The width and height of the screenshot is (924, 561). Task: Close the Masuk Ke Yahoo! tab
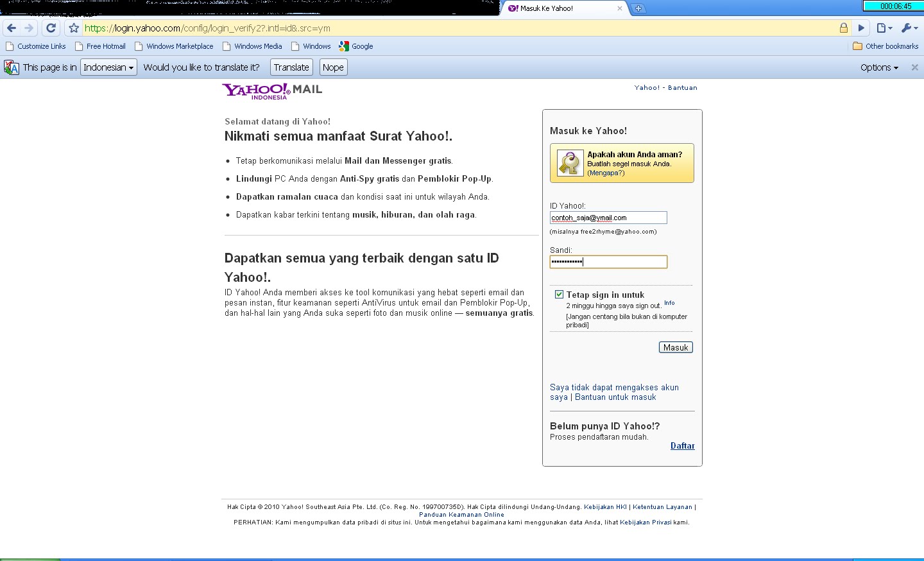pyautogui.click(x=620, y=8)
